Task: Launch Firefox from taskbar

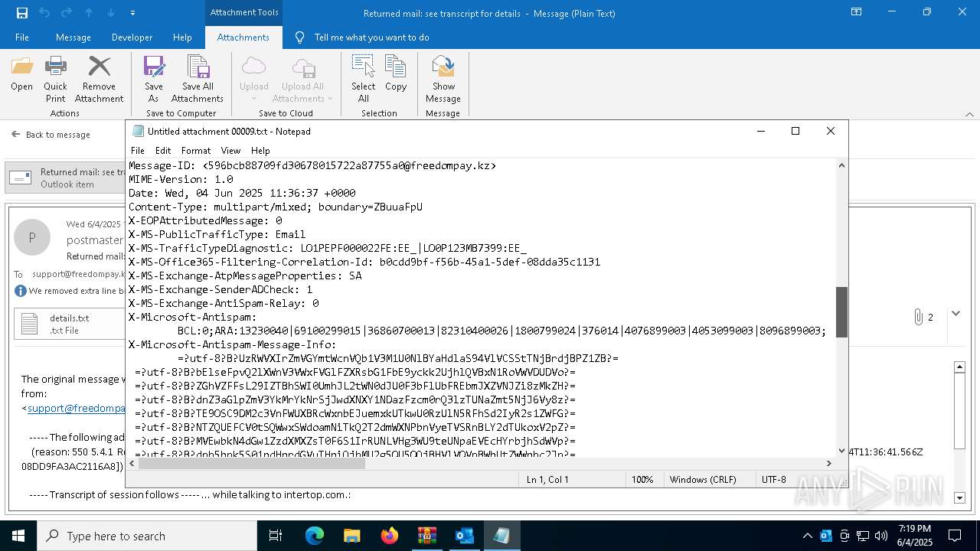Action: (390, 536)
